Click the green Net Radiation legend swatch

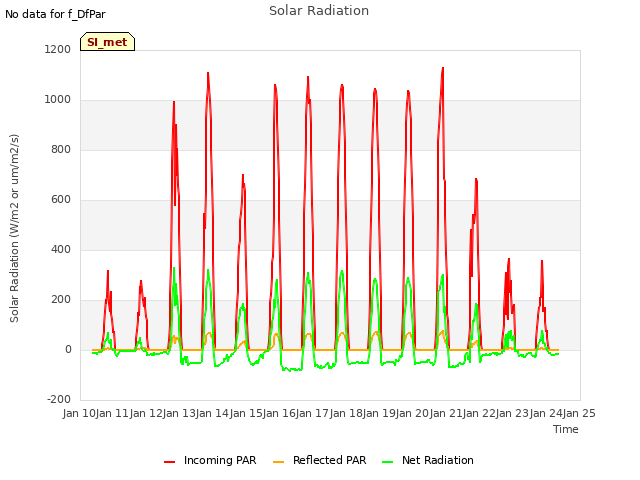(x=388, y=462)
